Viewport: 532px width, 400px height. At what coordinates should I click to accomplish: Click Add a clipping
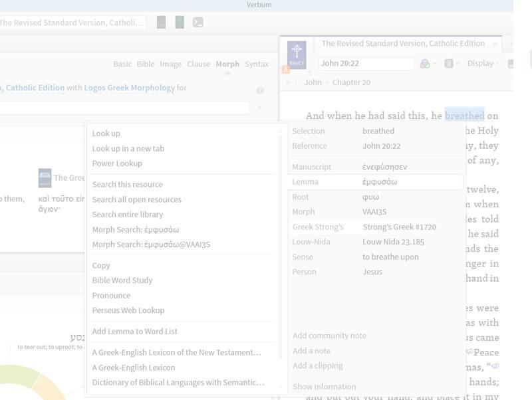coord(318,365)
